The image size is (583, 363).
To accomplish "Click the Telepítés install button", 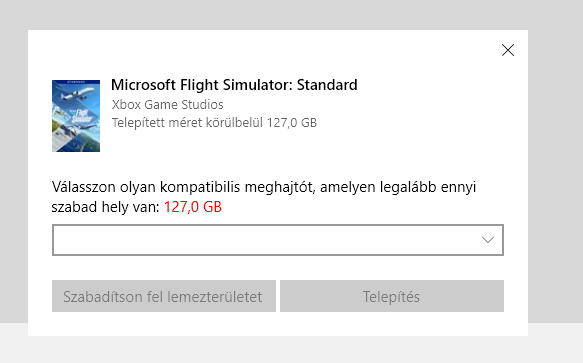I will (392, 296).
